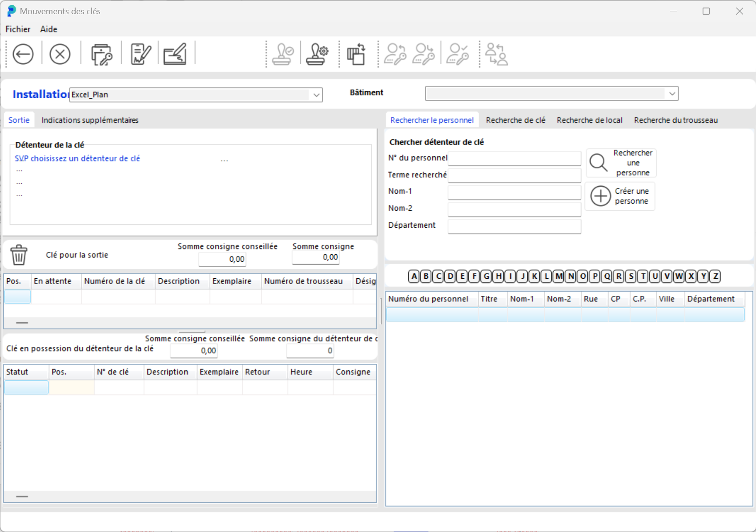Click the back arrow toolbar icon
Image resolution: width=756 pixels, height=532 pixels.
click(23, 54)
